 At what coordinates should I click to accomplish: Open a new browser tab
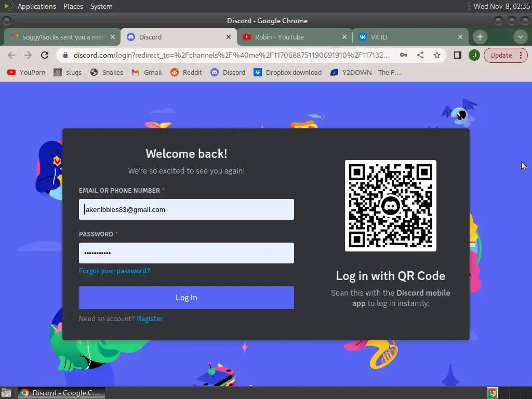tap(480, 37)
